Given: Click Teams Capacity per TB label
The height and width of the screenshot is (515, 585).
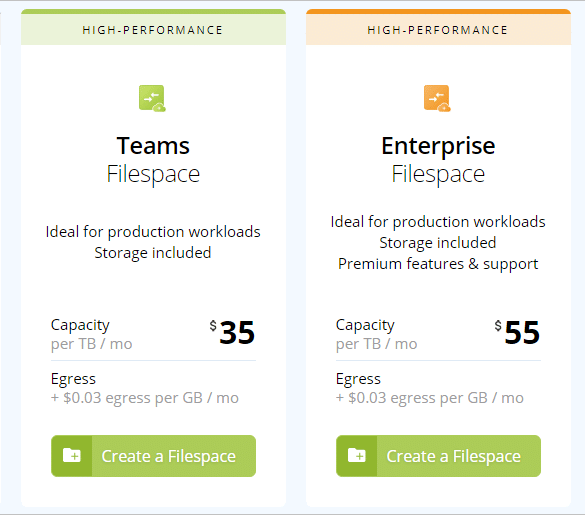Looking at the screenshot, I should click(91, 334).
